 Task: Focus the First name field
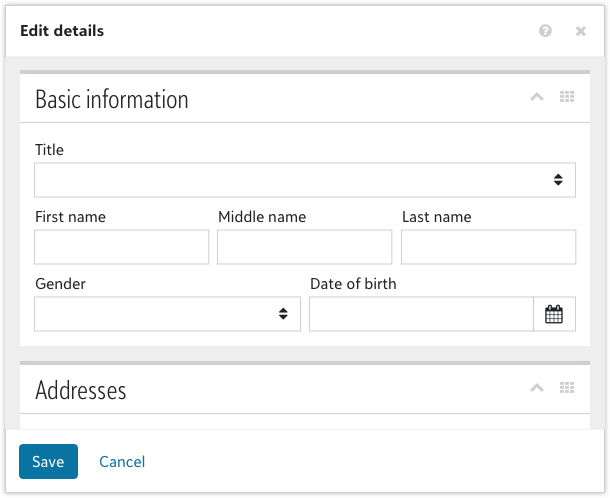[x=121, y=247]
